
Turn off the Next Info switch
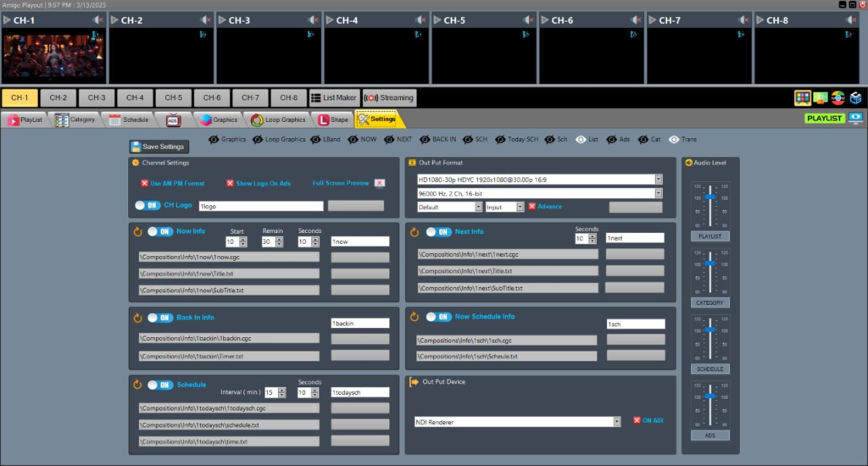[439, 232]
